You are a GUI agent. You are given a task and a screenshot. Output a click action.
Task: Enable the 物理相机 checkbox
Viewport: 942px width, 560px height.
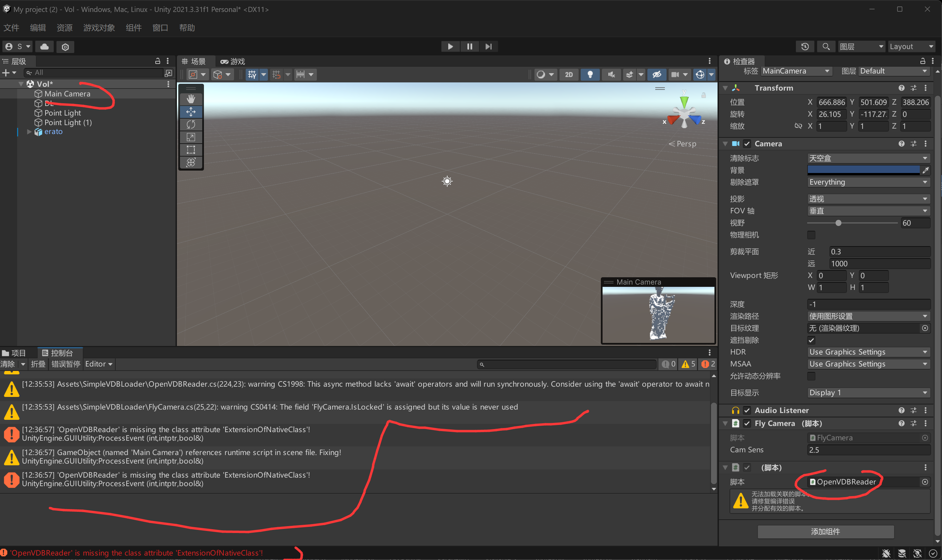click(811, 235)
